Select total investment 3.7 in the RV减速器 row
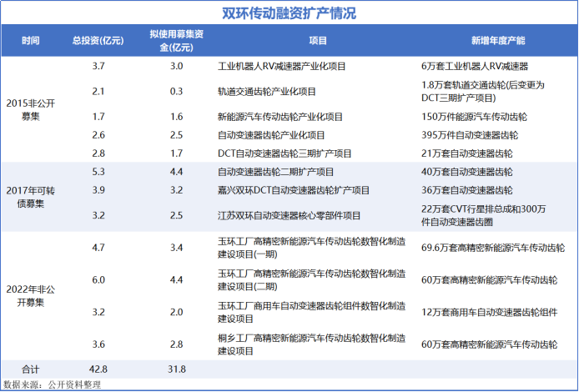 98,66
